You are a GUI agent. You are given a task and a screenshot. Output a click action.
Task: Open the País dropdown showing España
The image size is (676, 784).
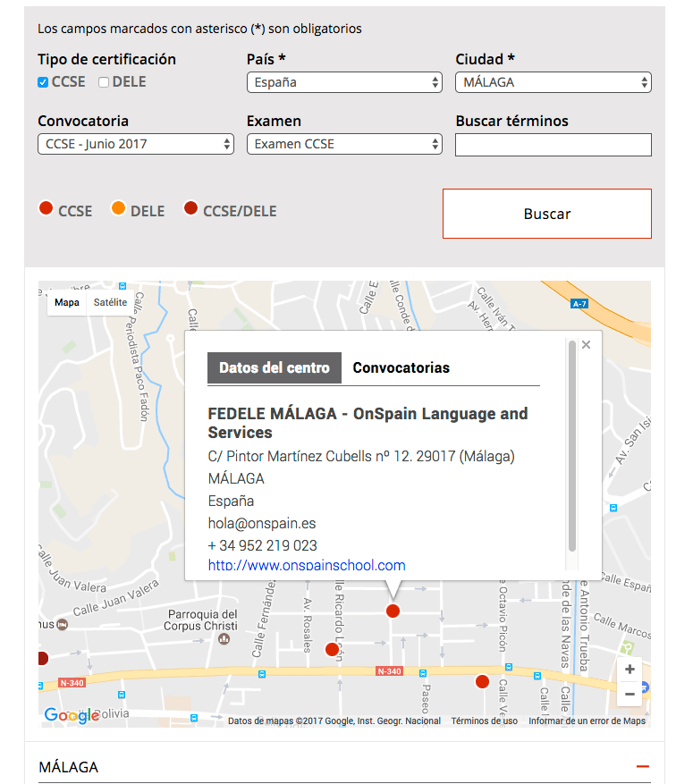tap(344, 82)
